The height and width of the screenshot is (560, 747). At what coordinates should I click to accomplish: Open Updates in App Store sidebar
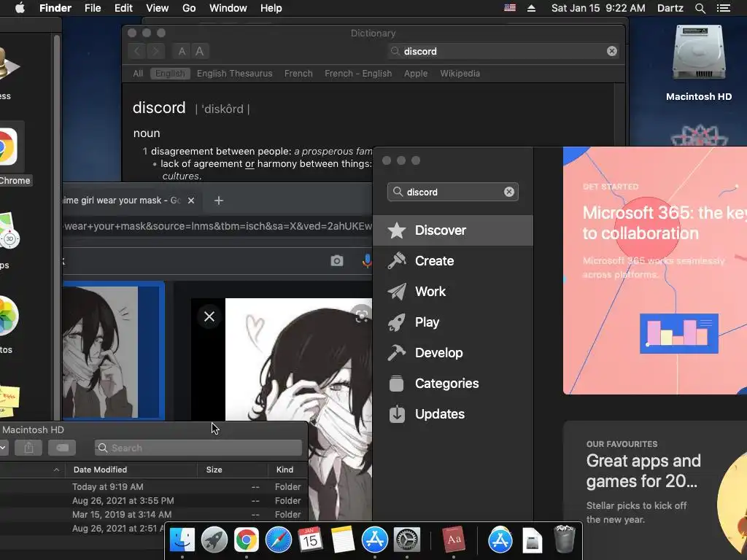click(x=452, y=414)
